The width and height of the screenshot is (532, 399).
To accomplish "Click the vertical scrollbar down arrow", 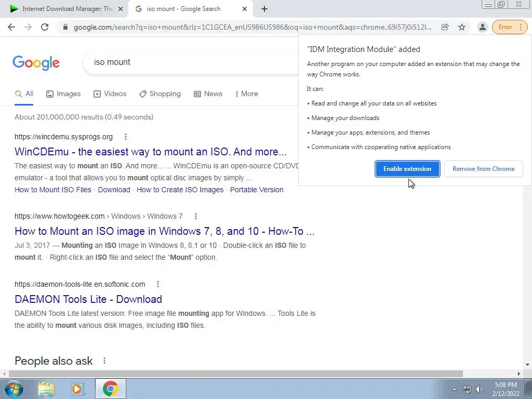I will 528,365.
